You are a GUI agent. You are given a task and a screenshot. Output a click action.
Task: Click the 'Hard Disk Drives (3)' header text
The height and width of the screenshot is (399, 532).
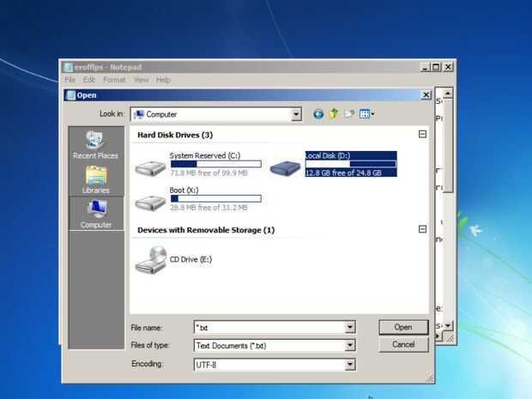pyautogui.click(x=175, y=135)
